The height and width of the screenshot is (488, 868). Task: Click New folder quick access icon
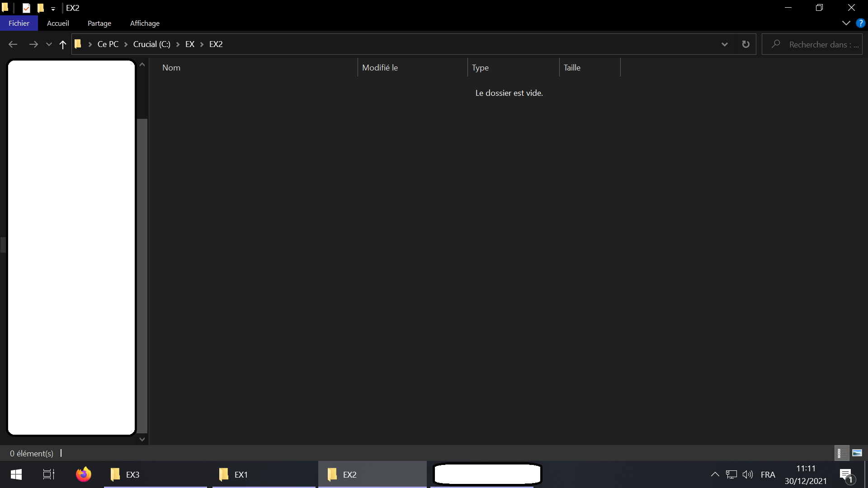tap(41, 8)
